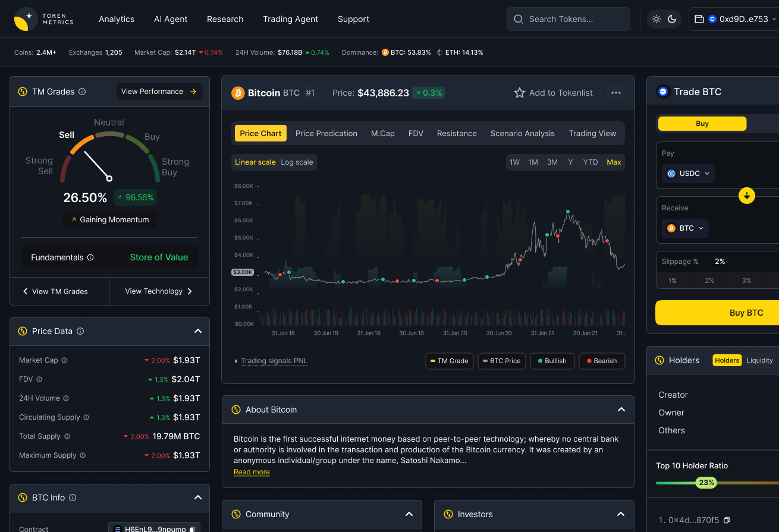This screenshot has width=779, height=532.
Task: Click the FDV info icon
Action: [39, 379]
